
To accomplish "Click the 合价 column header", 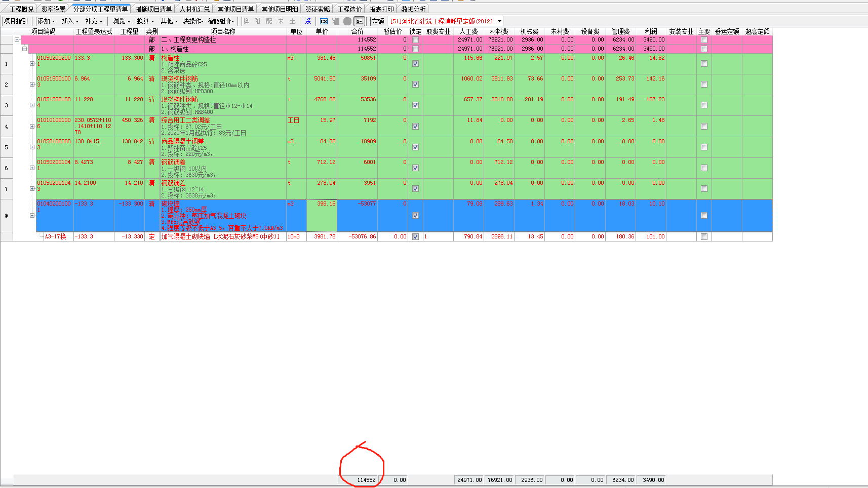I will pyautogui.click(x=357, y=31).
